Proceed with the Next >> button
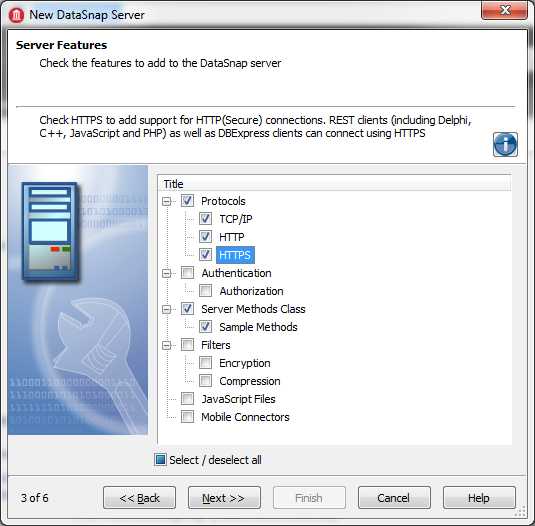Screen dimensions: 535x526 (224, 498)
